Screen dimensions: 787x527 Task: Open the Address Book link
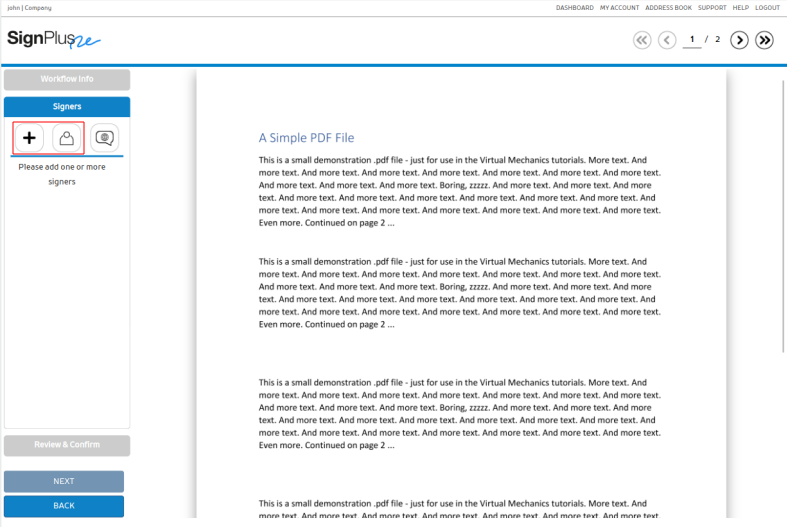click(668, 8)
